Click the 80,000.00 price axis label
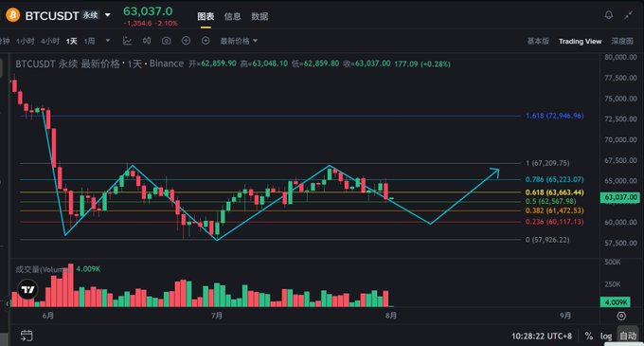This screenshot has height=346, width=644. point(620,57)
